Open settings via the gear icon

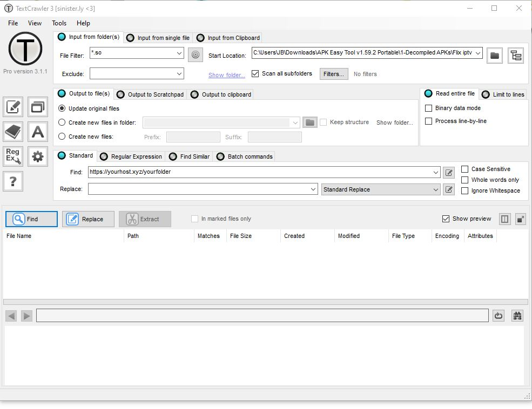38,156
